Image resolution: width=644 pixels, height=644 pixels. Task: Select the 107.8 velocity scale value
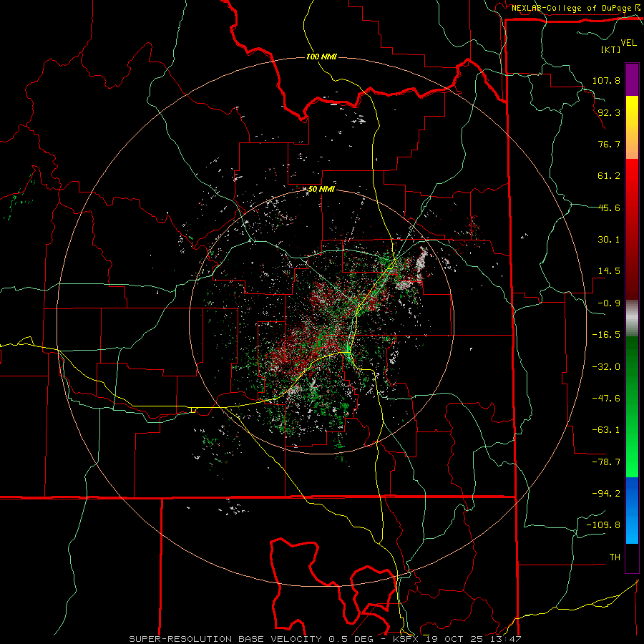(606, 80)
